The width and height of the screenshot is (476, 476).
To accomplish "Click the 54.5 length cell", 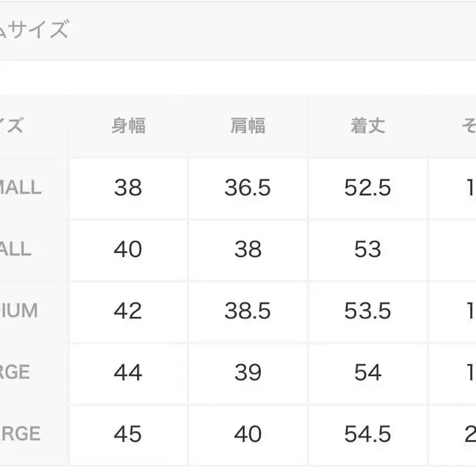I will coord(368,434).
